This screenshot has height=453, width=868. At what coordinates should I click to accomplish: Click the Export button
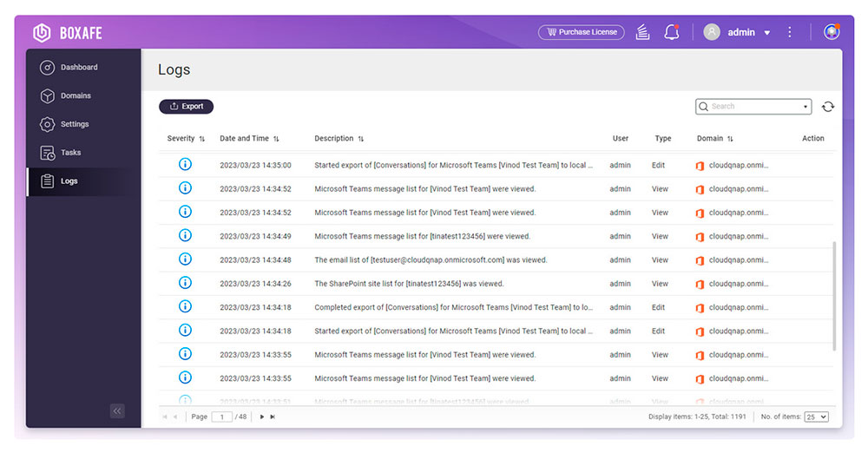pyautogui.click(x=186, y=107)
